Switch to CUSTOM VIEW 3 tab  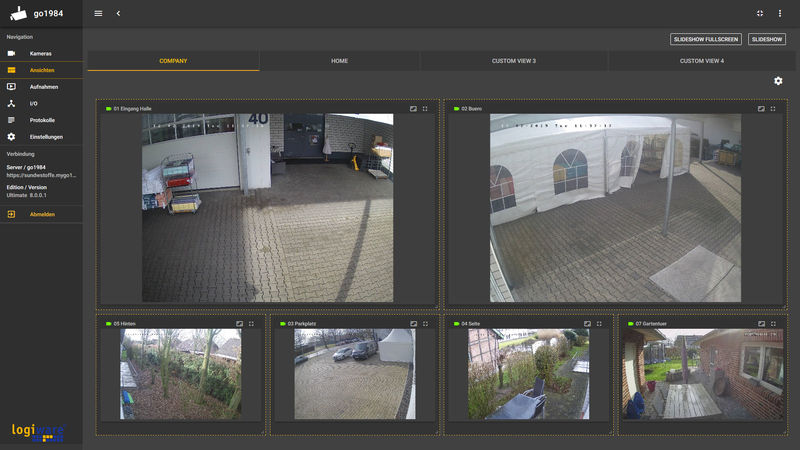514,61
